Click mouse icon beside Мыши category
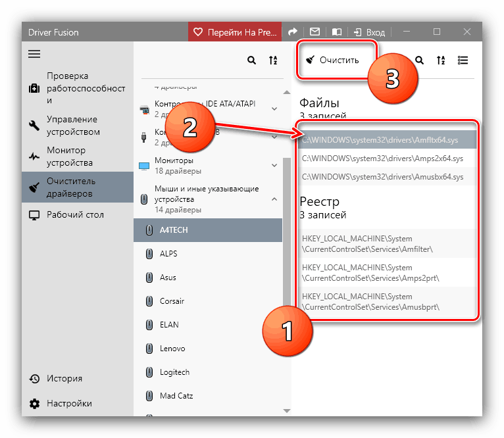 pos(144,199)
